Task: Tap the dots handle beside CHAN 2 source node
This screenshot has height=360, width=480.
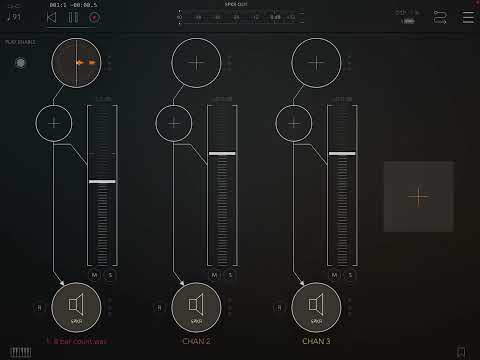Action: click(230, 63)
